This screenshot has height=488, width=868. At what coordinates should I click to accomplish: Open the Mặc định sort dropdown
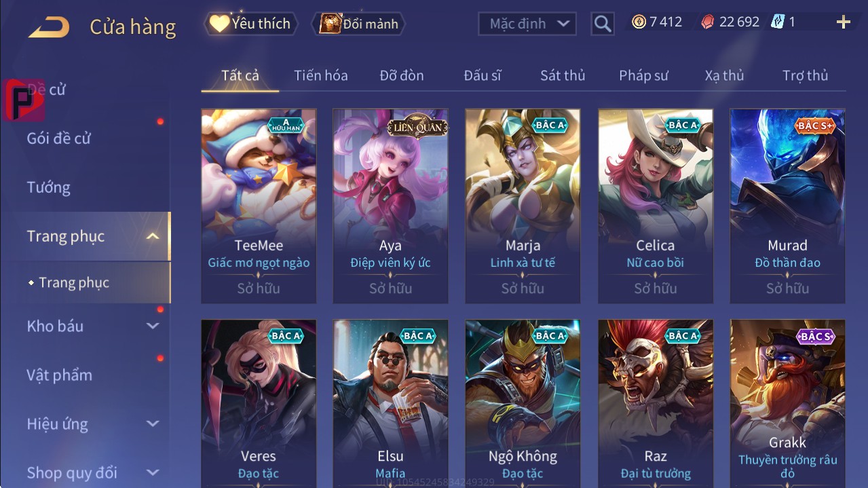pos(527,24)
